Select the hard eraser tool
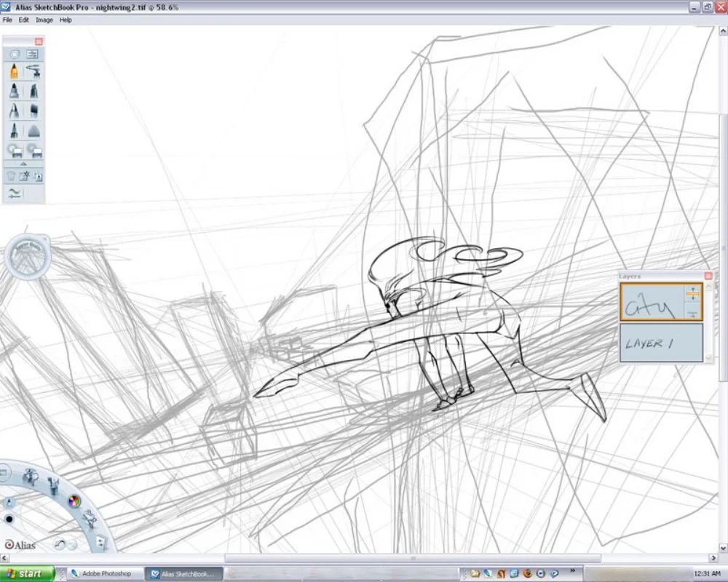Viewport: 728px width, 582px height. click(x=15, y=151)
